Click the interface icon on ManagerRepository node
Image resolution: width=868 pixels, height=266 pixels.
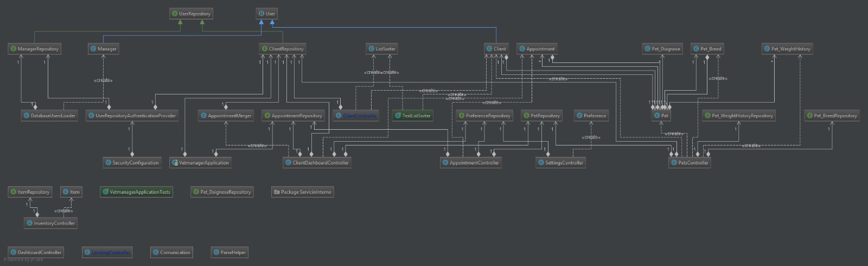click(13, 49)
